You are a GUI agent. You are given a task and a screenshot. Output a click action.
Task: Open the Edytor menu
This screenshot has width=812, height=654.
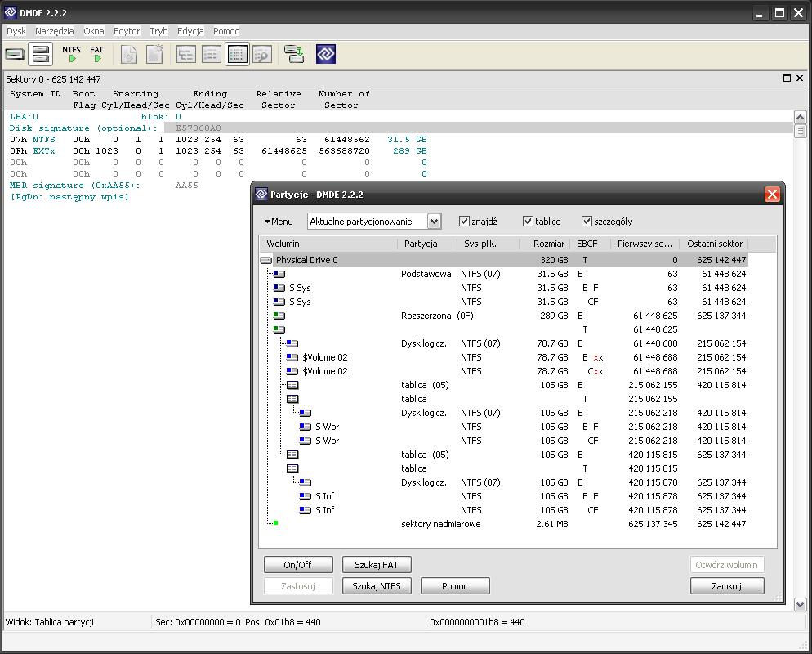pos(127,31)
